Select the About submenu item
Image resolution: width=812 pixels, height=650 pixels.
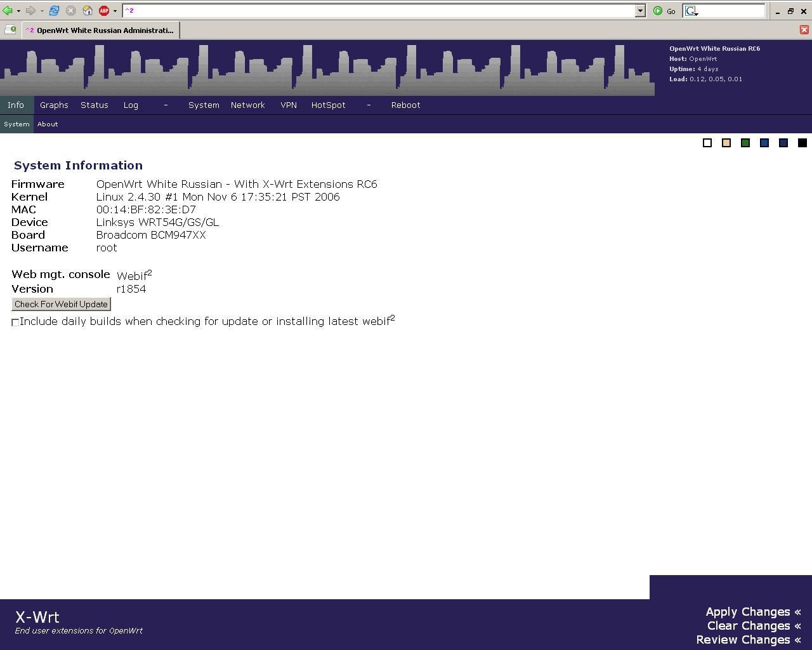click(x=48, y=124)
